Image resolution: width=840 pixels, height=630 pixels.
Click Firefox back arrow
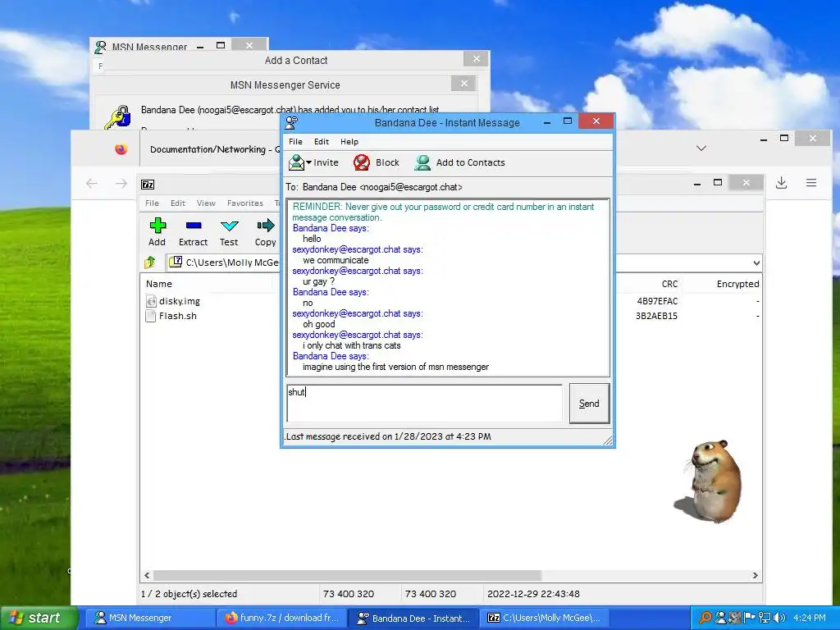point(92,184)
